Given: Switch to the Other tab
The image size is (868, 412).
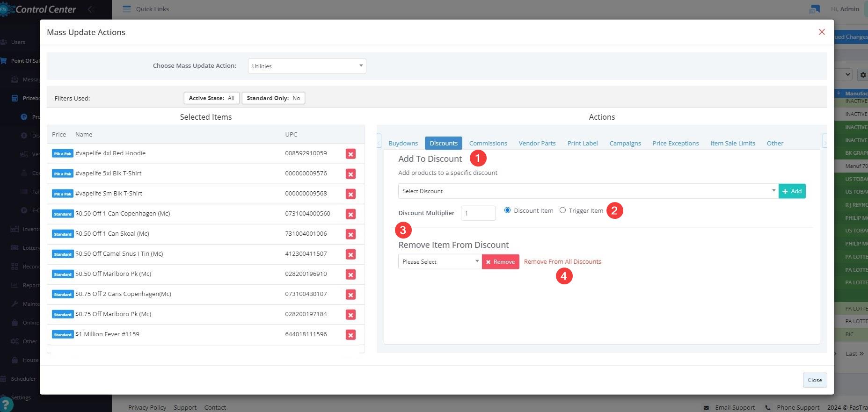Looking at the screenshot, I should [775, 143].
